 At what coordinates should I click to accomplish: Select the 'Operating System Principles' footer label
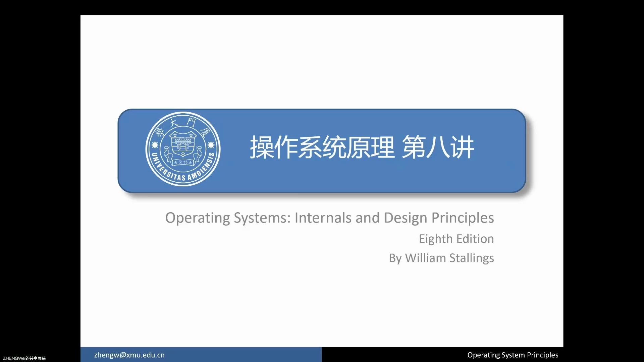click(513, 355)
